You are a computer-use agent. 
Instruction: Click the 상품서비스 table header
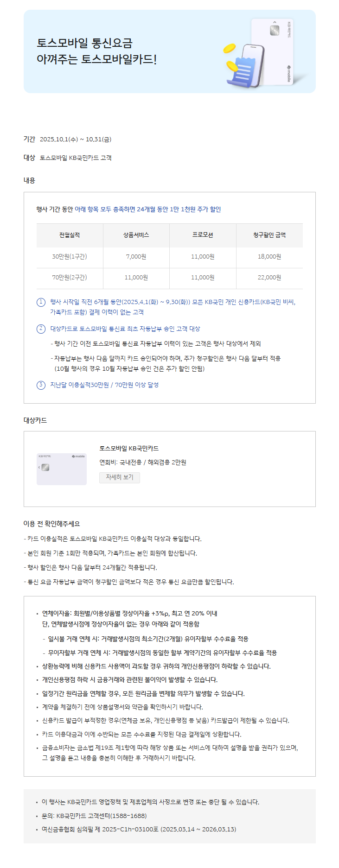pos(136,235)
